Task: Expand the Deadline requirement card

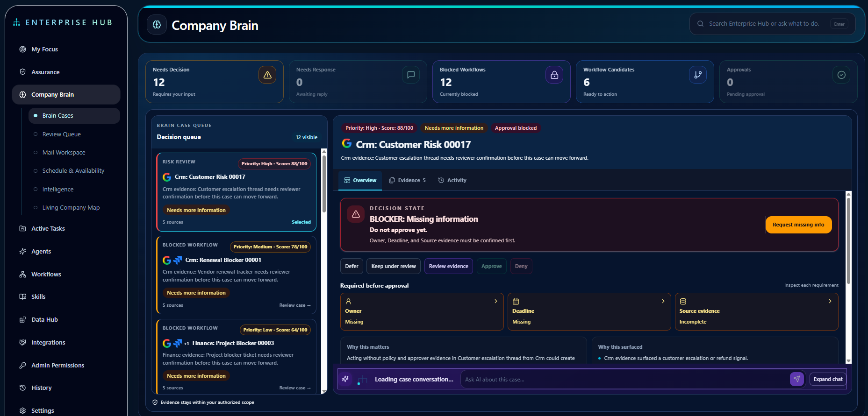Action: tap(589, 311)
